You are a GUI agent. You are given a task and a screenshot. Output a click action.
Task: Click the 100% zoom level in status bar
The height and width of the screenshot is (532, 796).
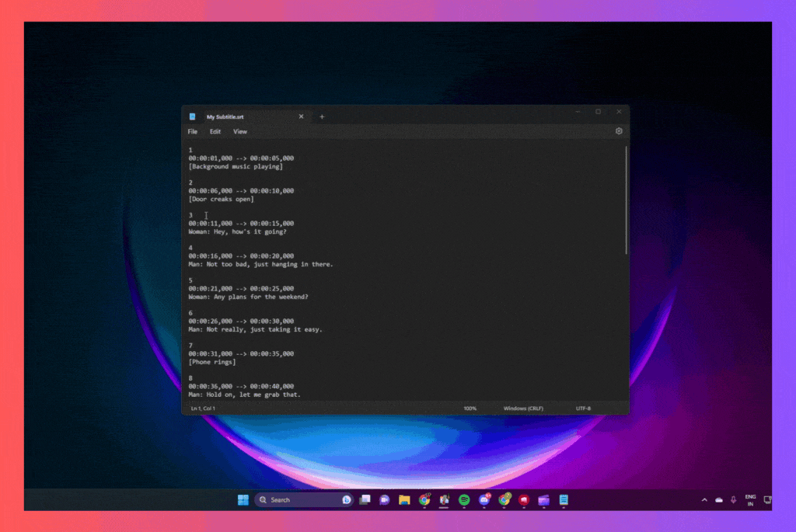tap(470, 409)
